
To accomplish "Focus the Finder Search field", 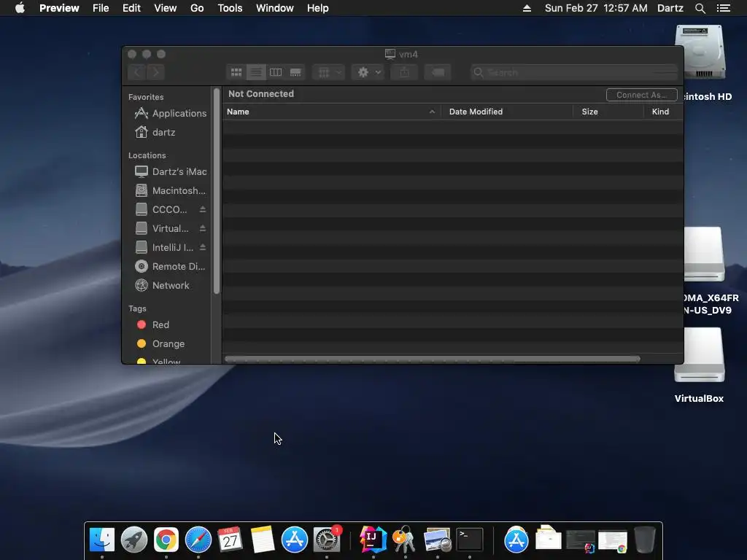I will (573, 72).
